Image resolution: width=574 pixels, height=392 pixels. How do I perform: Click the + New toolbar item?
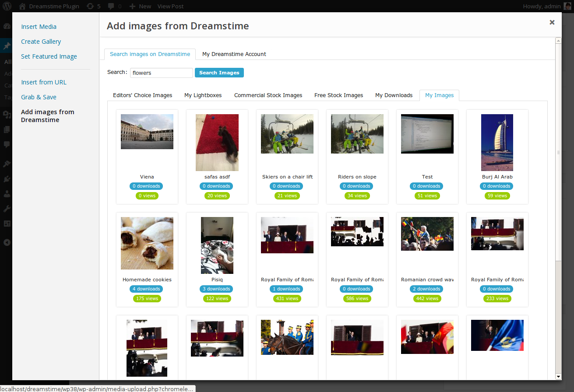pos(141,6)
